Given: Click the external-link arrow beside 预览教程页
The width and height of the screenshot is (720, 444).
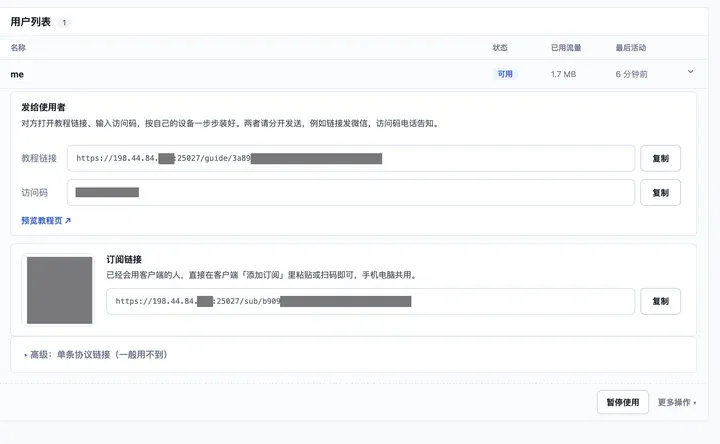Looking at the screenshot, I should pos(68,220).
